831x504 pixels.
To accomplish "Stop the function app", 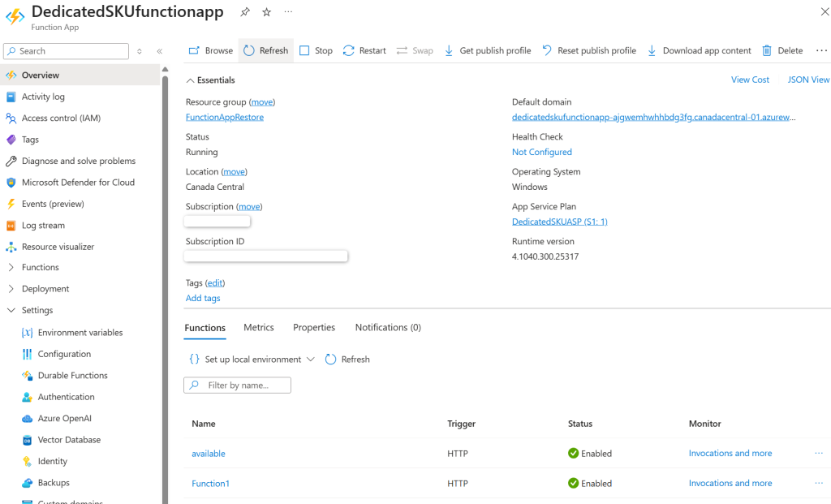I will click(316, 50).
